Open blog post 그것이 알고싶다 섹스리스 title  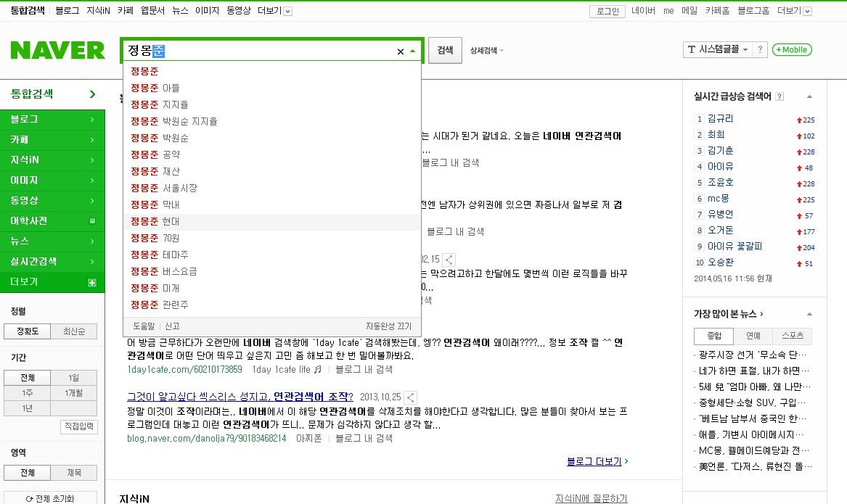click(x=240, y=397)
